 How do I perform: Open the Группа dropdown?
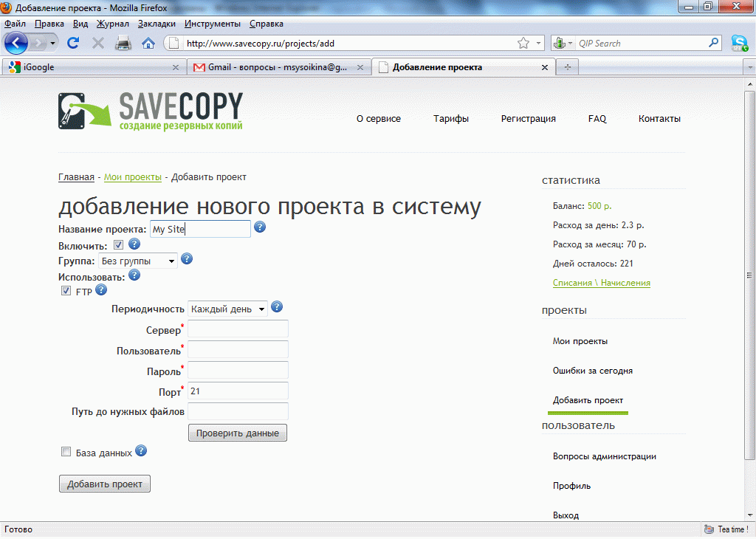coord(138,261)
